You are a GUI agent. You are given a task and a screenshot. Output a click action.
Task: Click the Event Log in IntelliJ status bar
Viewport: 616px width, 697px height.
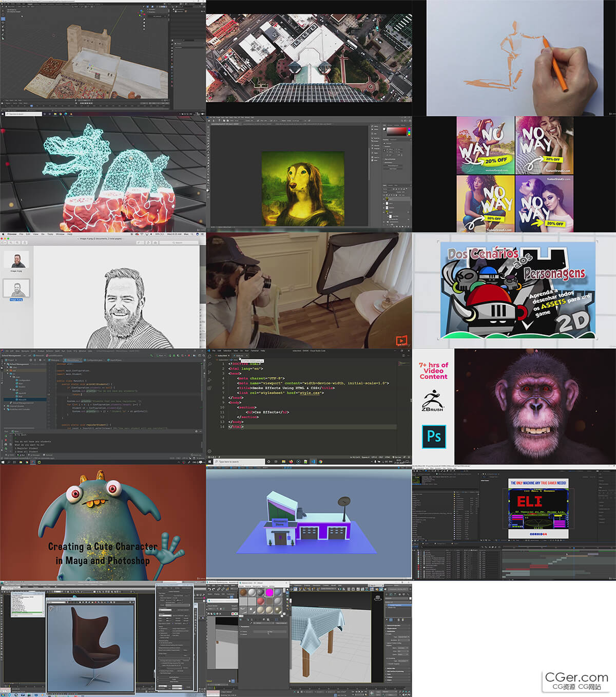[196, 455]
